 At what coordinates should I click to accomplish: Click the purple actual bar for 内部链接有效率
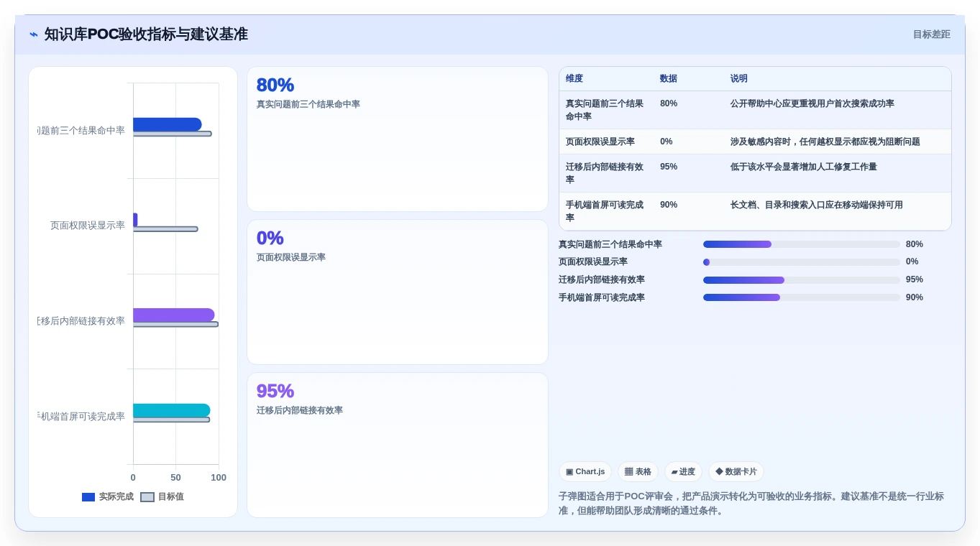coord(174,315)
